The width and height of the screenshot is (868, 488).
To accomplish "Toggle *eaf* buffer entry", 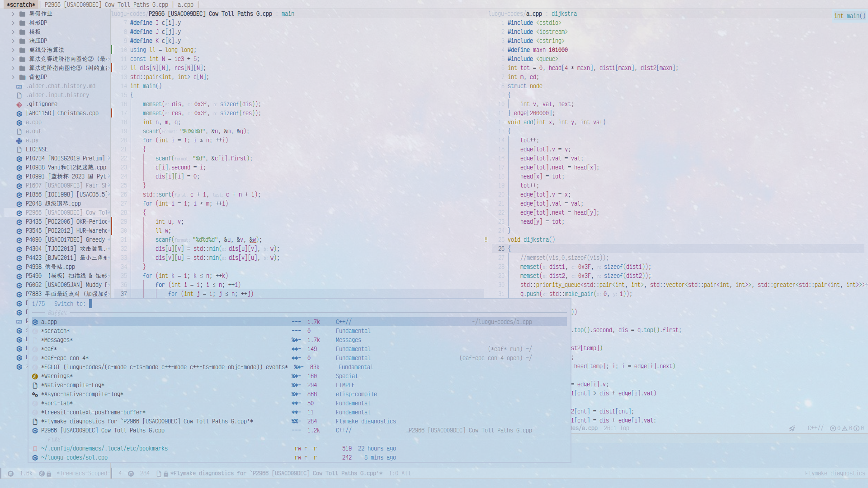I will (x=48, y=348).
